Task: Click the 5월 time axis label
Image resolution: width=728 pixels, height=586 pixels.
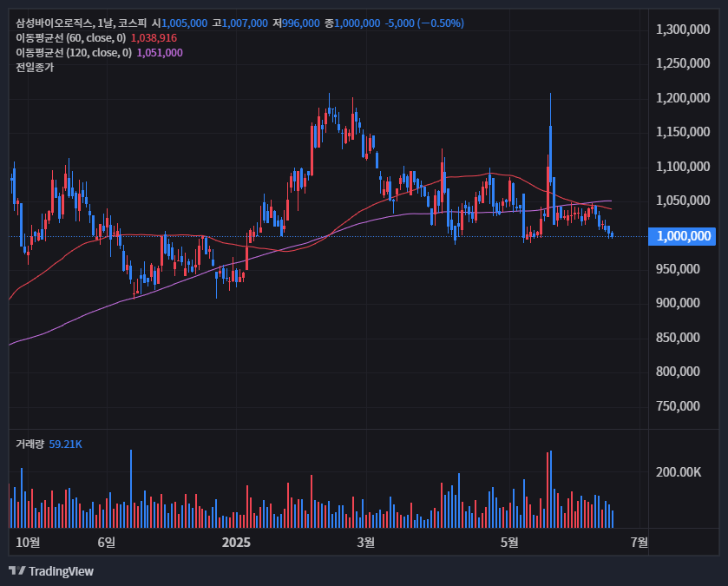Action: pyautogui.click(x=509, y=542)
